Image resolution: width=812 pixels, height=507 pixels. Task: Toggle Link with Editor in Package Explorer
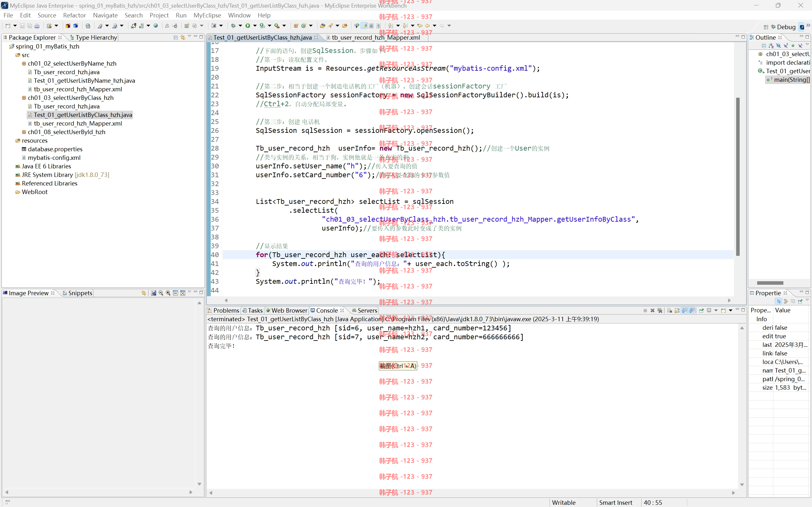183,37
